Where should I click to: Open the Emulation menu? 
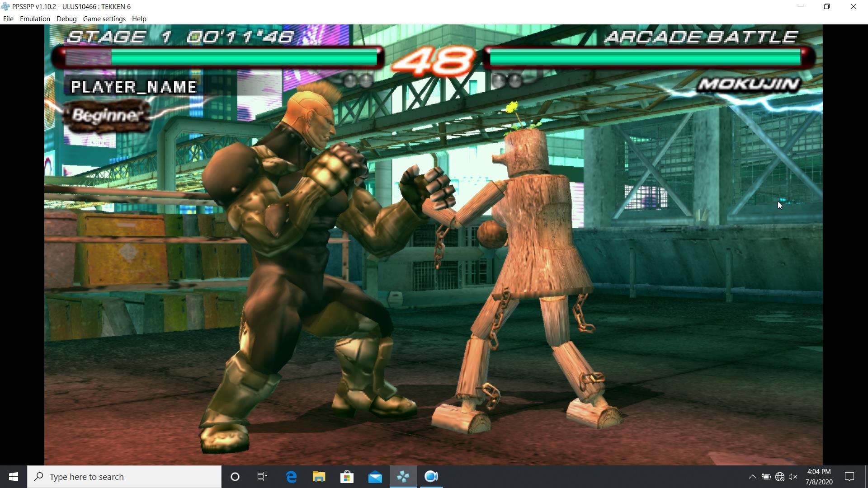(x=35, y=19)
